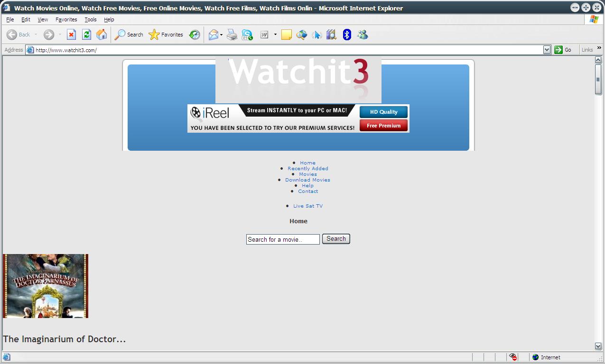605x364 pixels.
Task: Click the Watchit3 site logo
Action: pyautogui.click(x=298, y=80)
